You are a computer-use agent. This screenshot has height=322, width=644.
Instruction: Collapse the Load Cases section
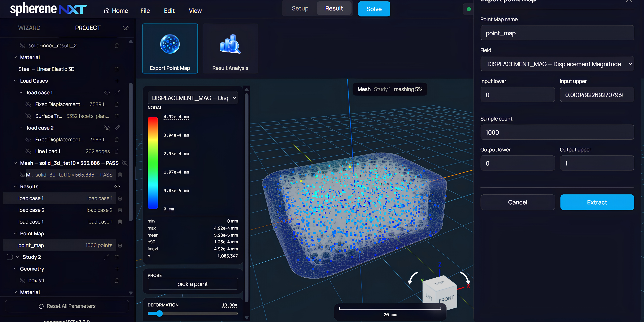tap(15, 81)
